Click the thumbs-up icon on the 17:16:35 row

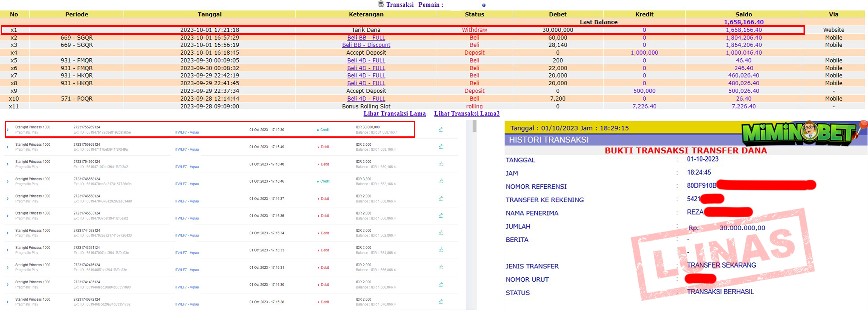click(441, 216)
